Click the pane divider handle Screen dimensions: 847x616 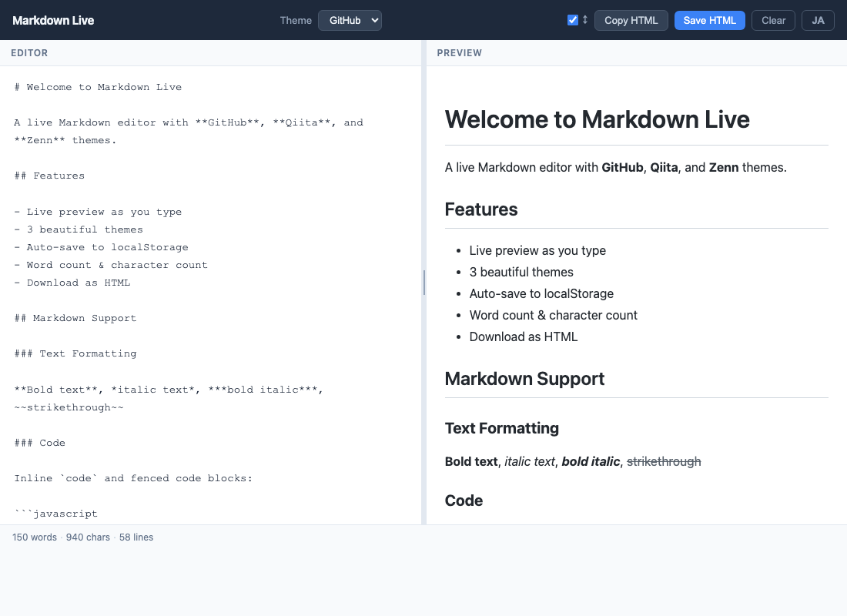pos(424,283)
